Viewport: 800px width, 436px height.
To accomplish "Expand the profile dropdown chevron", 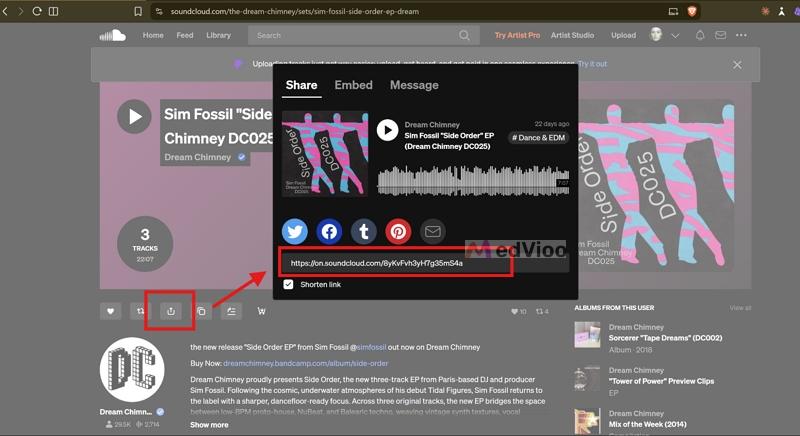I will [x=675, y=36].
